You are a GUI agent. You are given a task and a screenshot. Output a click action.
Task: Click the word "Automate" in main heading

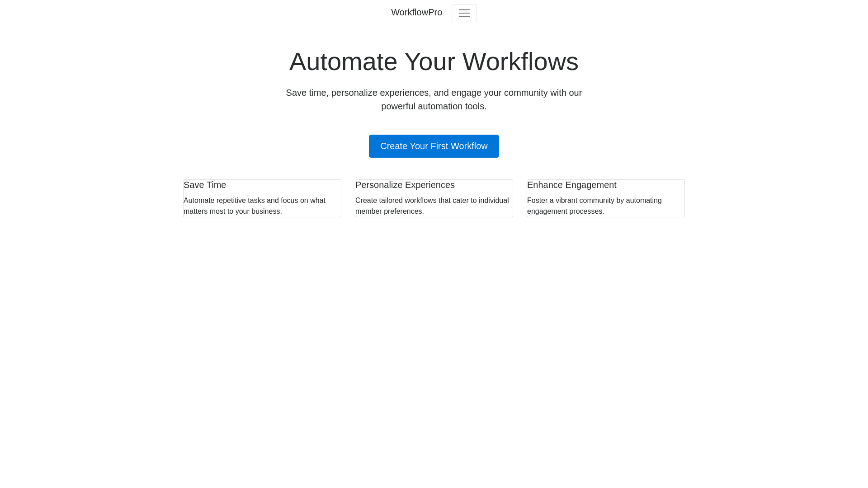[x=343, y=62]
